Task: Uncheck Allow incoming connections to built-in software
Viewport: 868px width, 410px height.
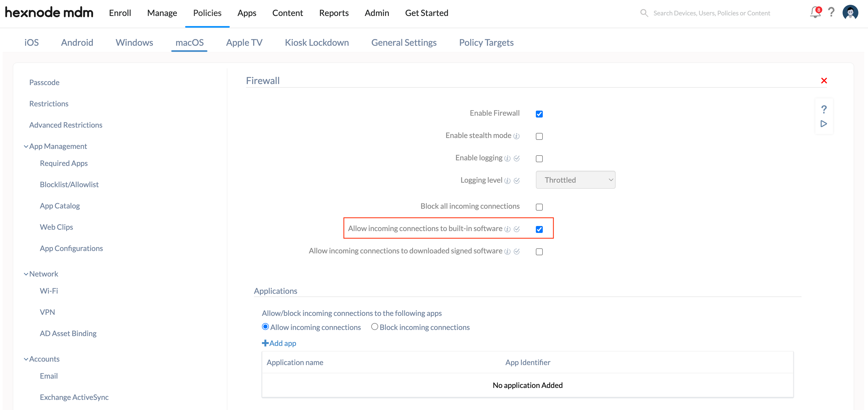Action: 539,229
